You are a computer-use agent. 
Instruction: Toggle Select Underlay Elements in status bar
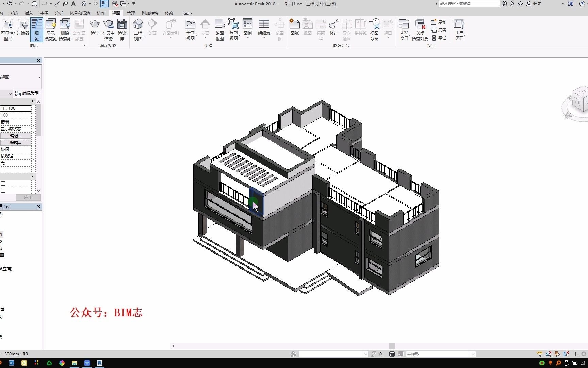549,354
